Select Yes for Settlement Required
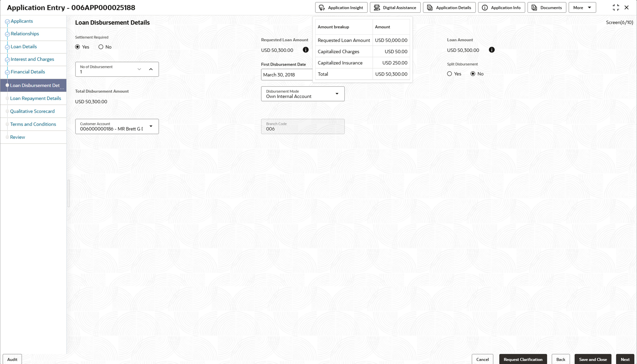637x364 pixels. [78, 47]
